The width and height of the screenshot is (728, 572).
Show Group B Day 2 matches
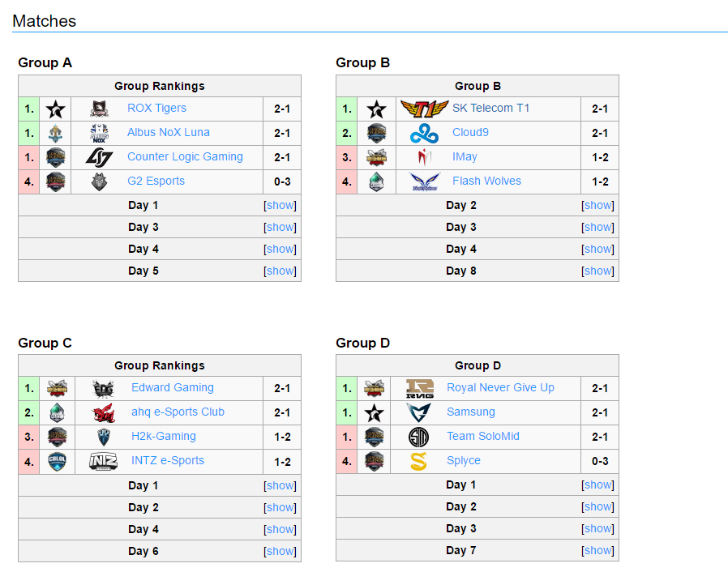click(597, 205)
